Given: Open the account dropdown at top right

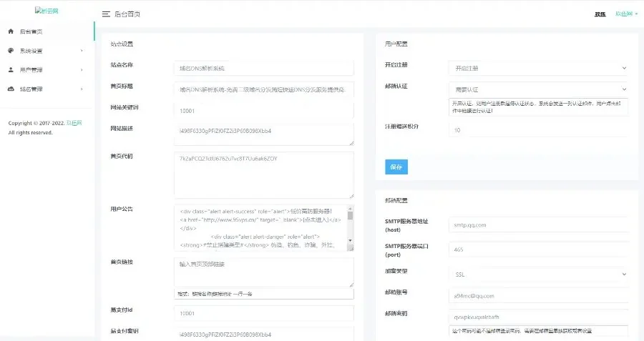Looking at the screenshot, I should 626,14.
